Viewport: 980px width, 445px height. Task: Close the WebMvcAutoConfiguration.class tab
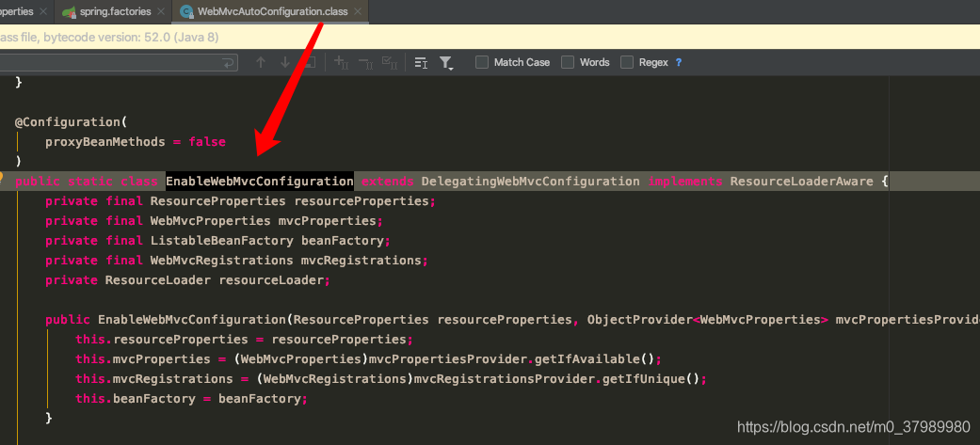[357, 11]
